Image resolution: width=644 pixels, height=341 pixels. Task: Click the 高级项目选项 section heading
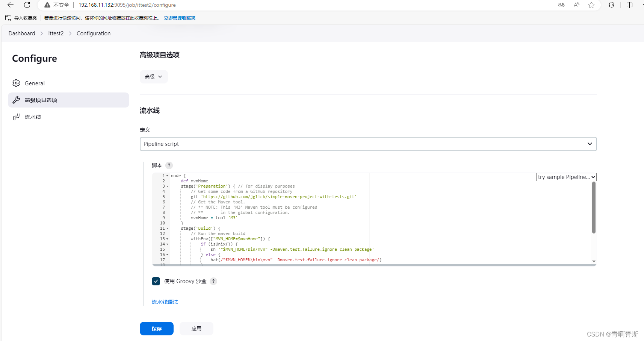(x=160, y=55)
